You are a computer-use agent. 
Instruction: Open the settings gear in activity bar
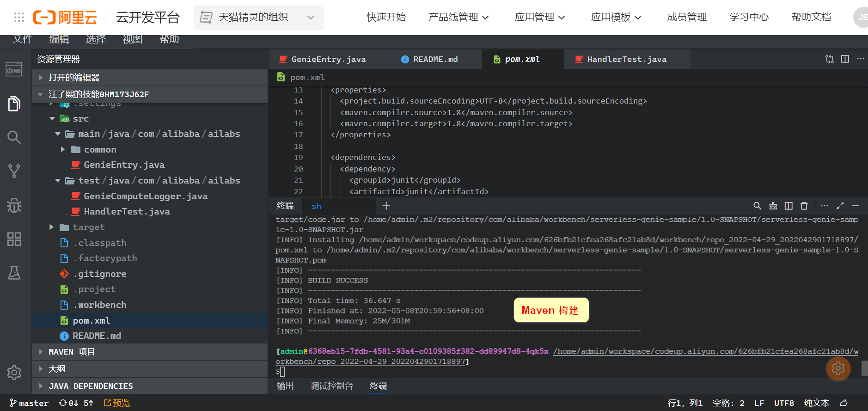point(14,373)
